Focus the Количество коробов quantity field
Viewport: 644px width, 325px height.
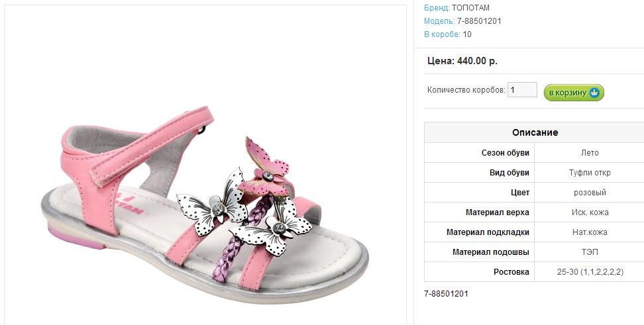coord(522,90)
